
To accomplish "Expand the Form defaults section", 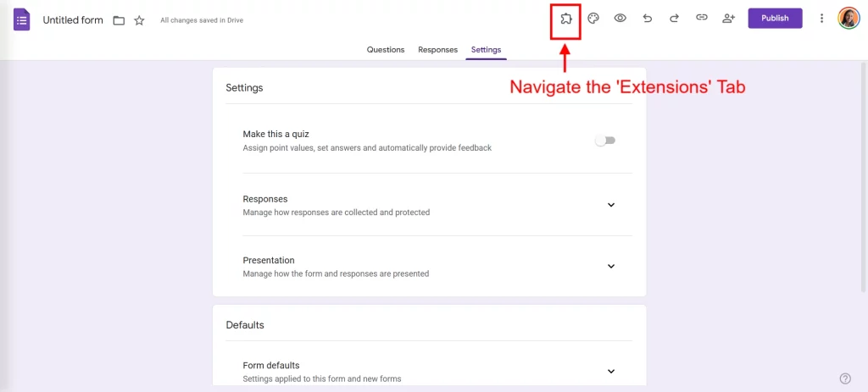I will (x=611, y=371).
